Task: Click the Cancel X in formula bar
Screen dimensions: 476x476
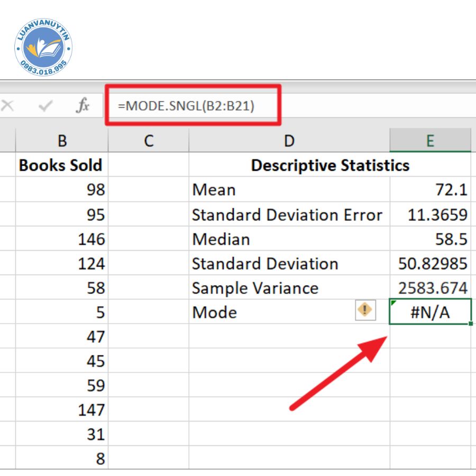Action: click(x=7, y=106)
